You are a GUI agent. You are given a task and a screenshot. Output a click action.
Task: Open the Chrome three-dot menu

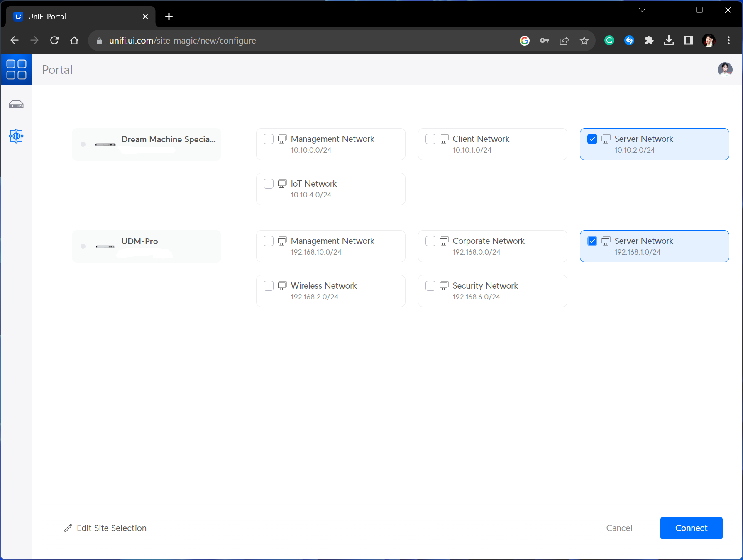[x=728, y=40]
